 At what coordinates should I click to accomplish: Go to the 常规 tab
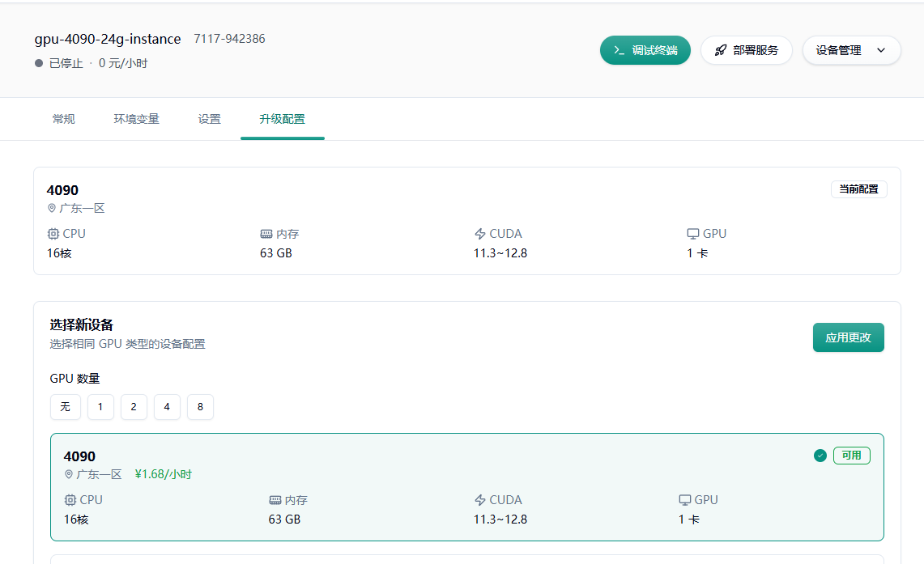[63, 119]
